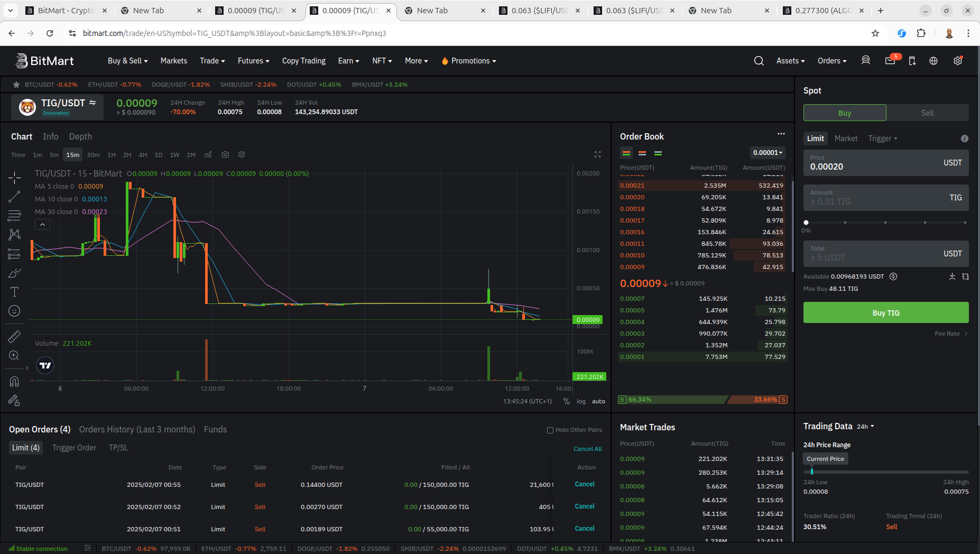Viewport: 980px width, 554px height.
Task: Open chart settings gear
Action: pos(242,154)
